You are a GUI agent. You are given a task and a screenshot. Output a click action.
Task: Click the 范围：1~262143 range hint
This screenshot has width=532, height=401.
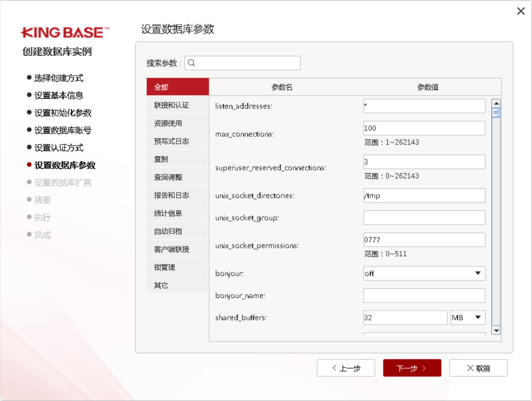coord(391,142)
